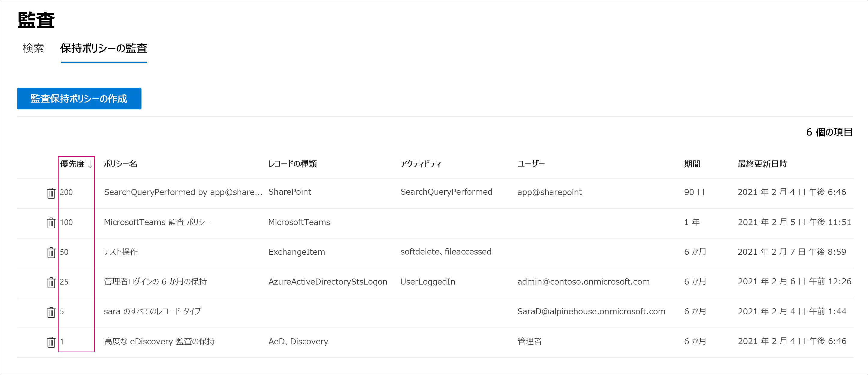Click the date 2021 年 2 月 7 日 午後 8:59

pyautogui.click(x=792, y=252)
